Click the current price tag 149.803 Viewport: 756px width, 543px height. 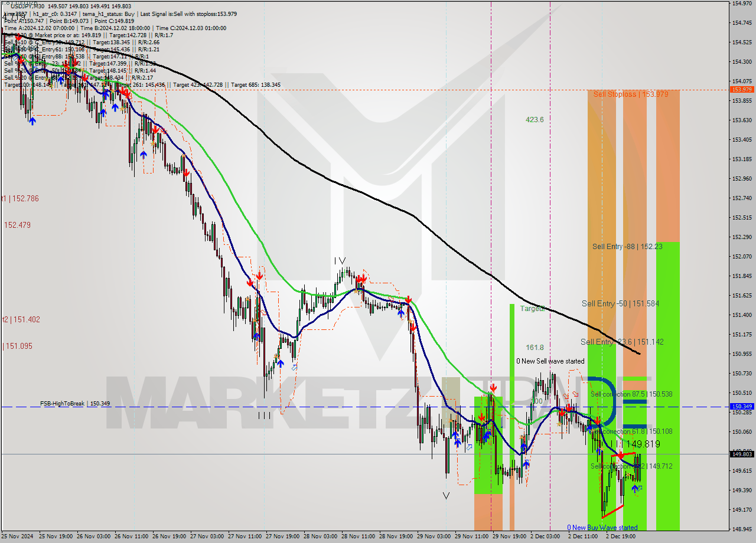coord(742,454)
